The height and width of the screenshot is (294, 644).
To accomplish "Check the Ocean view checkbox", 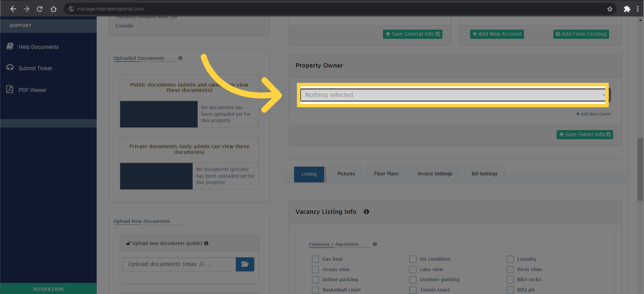I will tap(315, 270).
